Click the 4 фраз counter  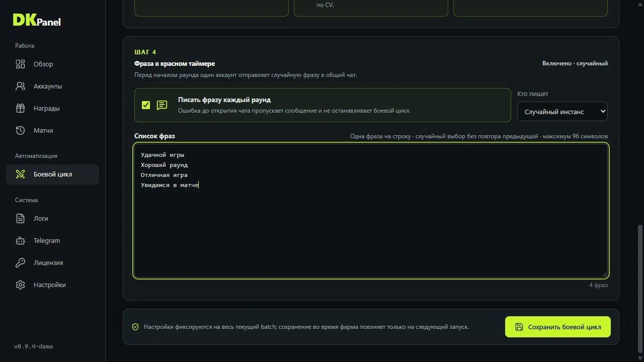pos(598,285)
